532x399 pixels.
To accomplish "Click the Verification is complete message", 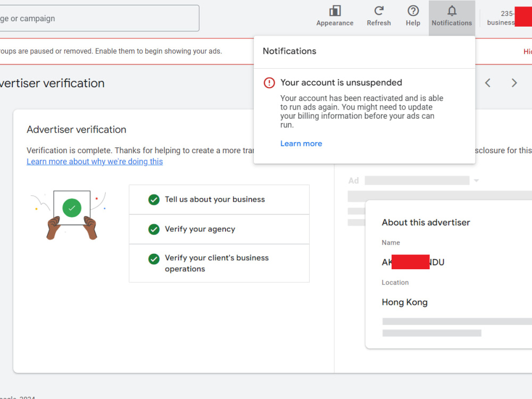I will 140,151.
